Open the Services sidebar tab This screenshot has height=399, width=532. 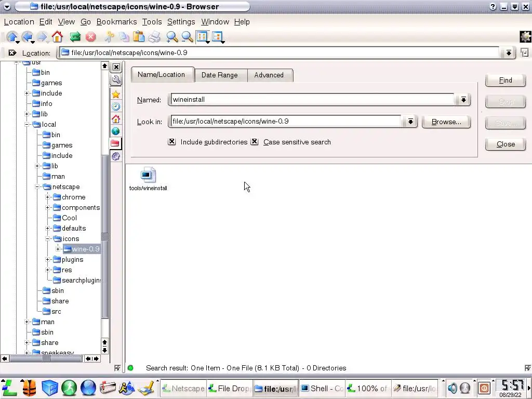(x=116, y=156)
